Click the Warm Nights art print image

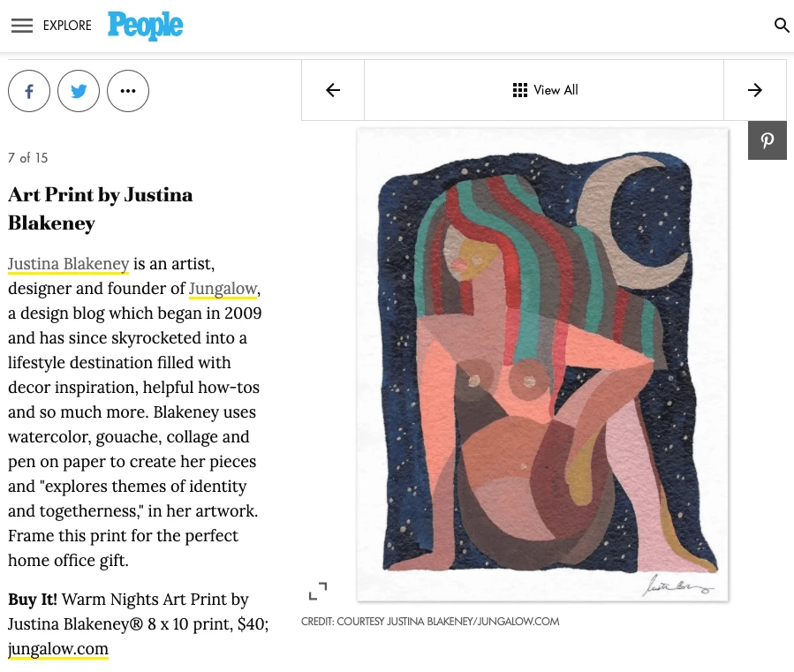pos(542,364)
